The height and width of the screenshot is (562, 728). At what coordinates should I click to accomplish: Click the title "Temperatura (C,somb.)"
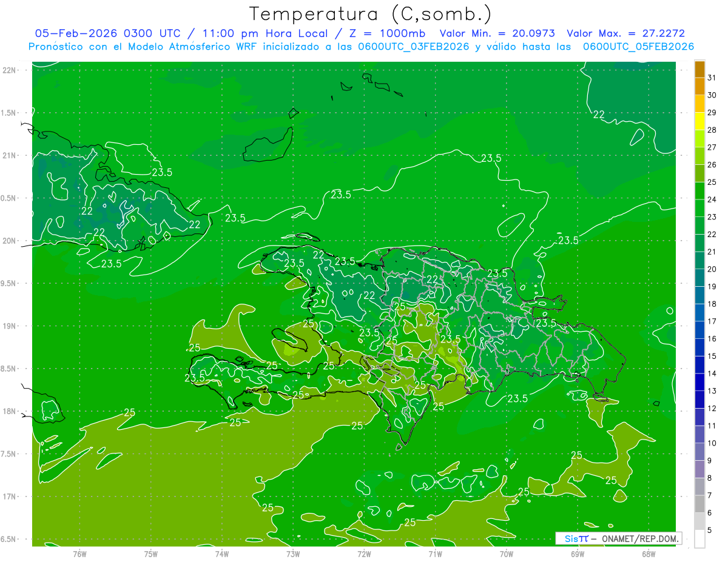(371, 14)
